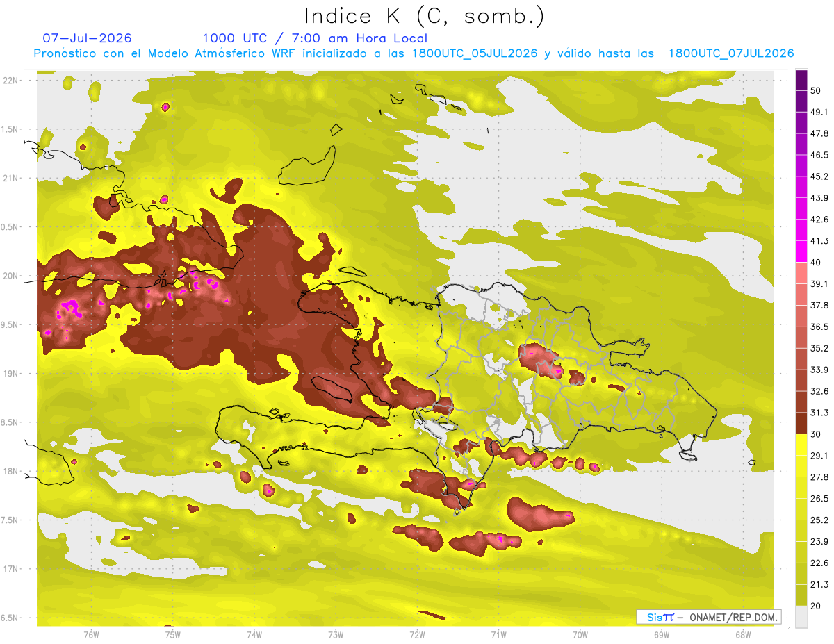Click the color scale value 37.8
834x644 pixels.
(819, 305)
